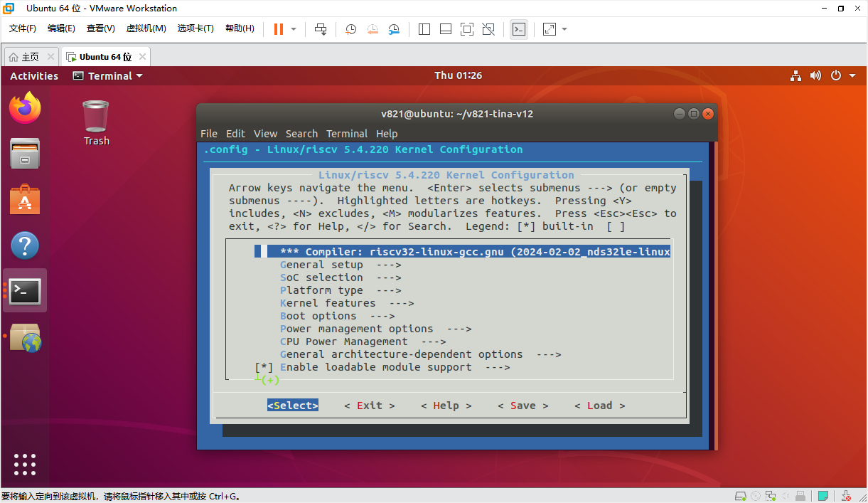Viewport: 868px width, 503px height.
Task: Open terminal window File menu
Action: (209, 134)
